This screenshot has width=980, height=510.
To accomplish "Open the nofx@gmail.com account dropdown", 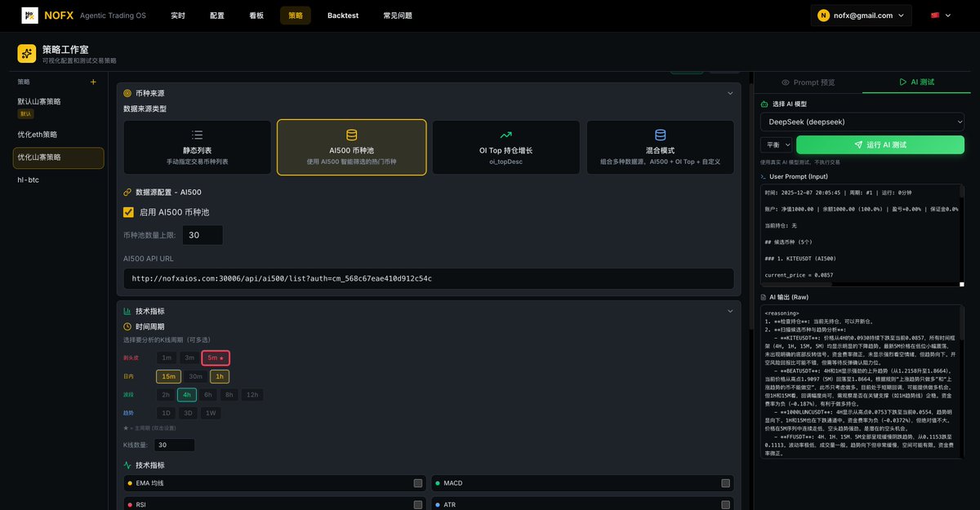I will [x=862, y=15].
